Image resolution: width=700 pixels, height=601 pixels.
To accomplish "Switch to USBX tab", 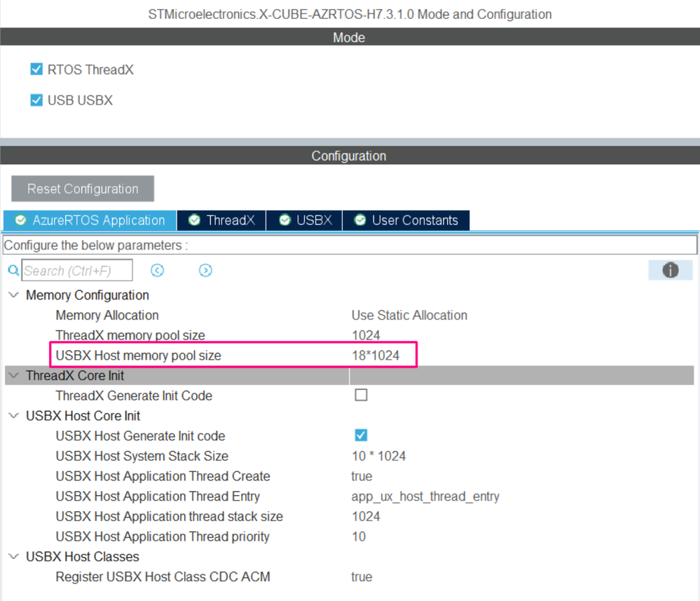I will 304,220.
